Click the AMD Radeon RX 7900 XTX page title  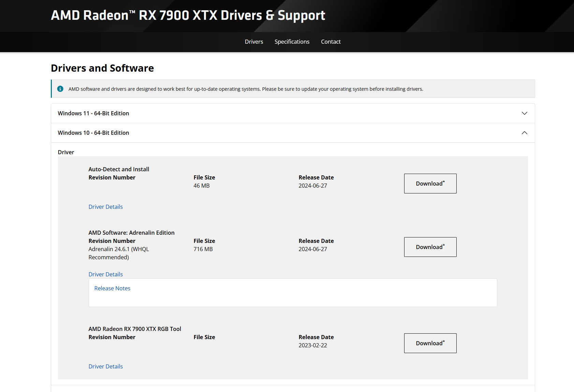188,15
